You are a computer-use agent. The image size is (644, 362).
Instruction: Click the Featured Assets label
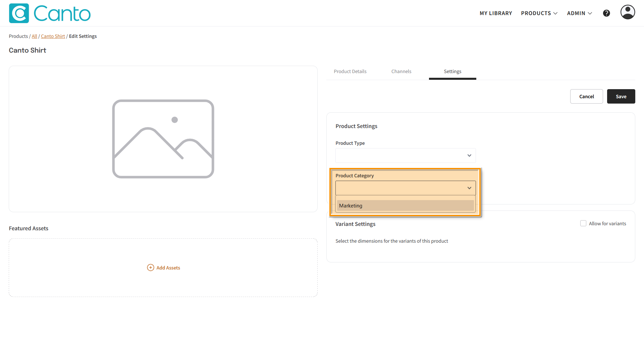(29, 228)
